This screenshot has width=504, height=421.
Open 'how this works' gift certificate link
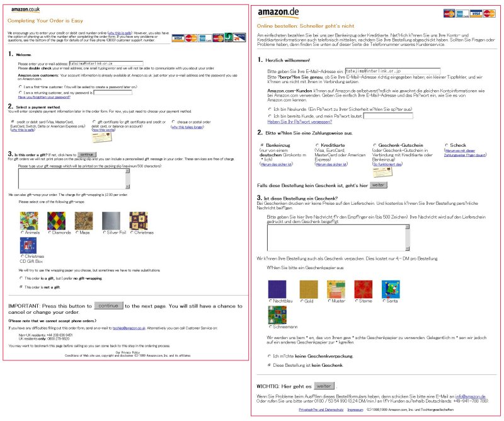103,130
